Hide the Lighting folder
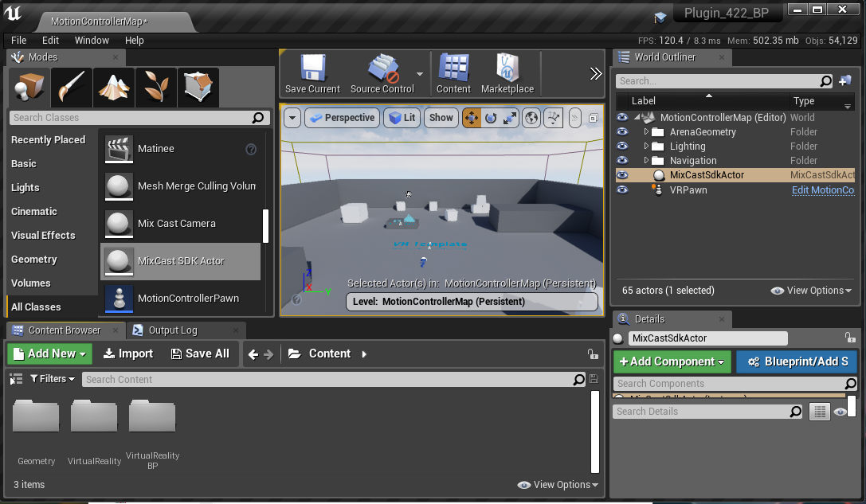 click(x=622, y=147)
